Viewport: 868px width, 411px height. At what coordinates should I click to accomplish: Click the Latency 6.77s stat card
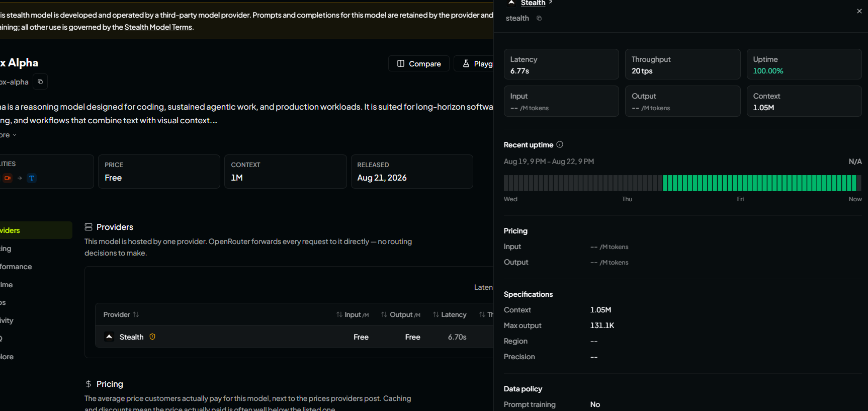pyautogui.click(x=561, y=64)
